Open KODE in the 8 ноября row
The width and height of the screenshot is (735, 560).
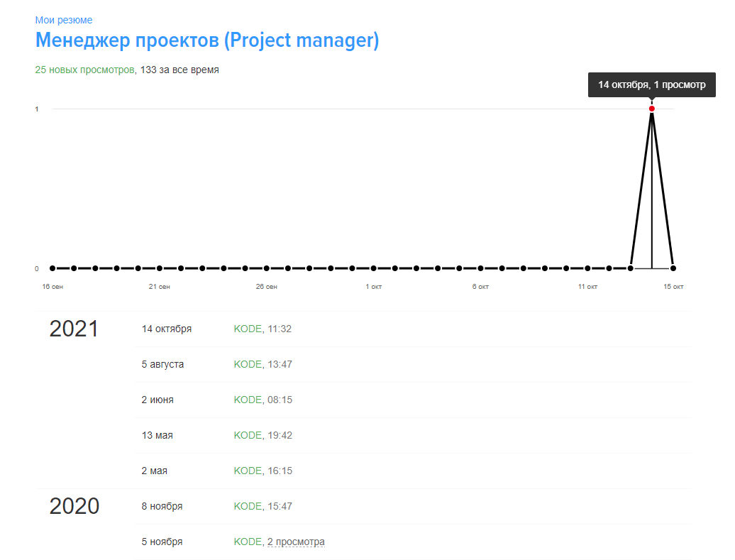click(x=248, y=506)
